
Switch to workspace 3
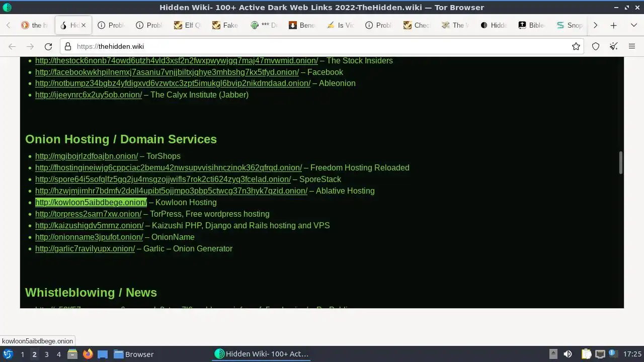pyautogui.click(x=46, y=354)
